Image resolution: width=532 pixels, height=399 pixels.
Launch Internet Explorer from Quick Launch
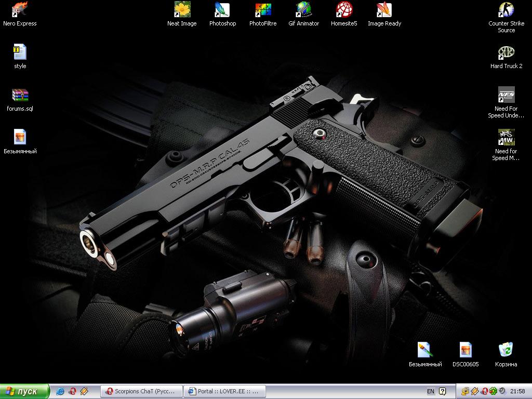60,391
